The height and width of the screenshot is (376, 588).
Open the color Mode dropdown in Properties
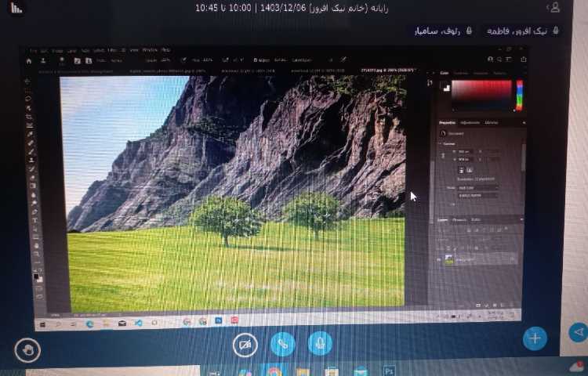click(478, 188)
